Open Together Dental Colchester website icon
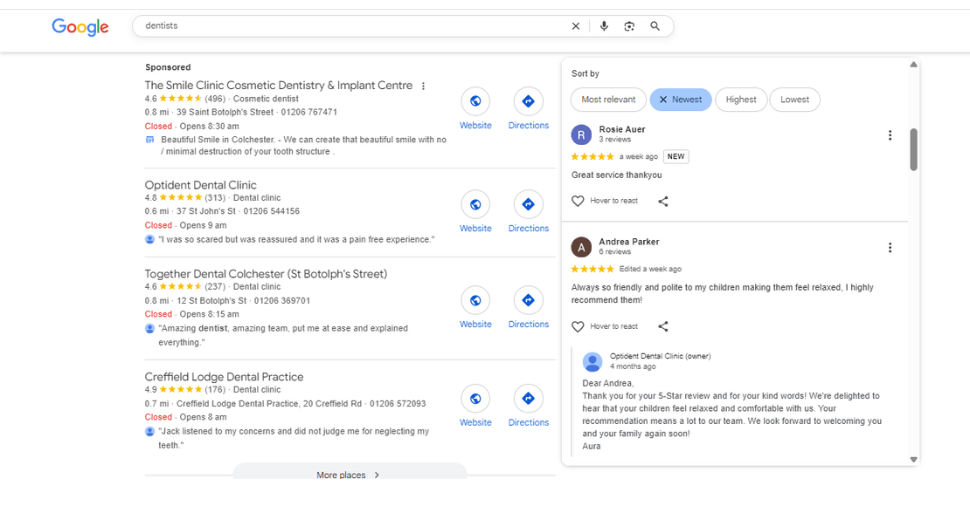Viewport: 970px width, 517px height. point(475,300)
